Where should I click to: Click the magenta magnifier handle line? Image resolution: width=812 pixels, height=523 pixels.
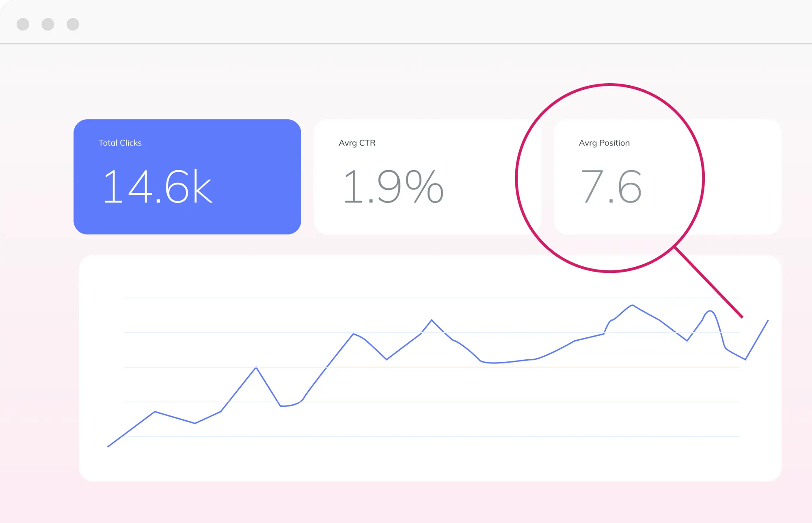pyautogui.click(x=708, y=282)
